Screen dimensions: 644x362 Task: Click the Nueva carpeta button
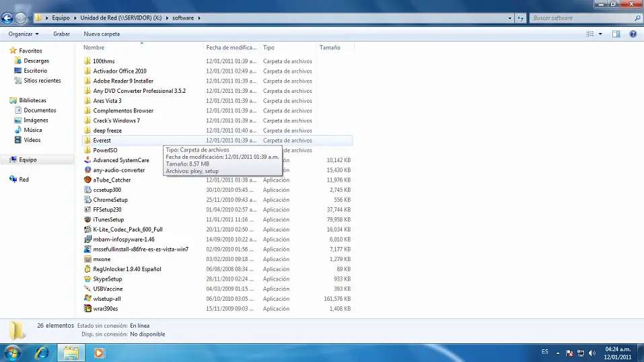[102, 34]
